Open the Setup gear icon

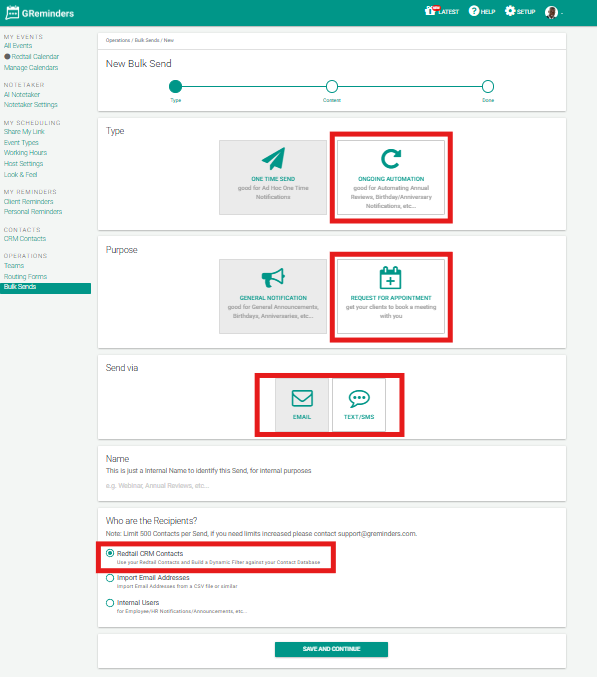[x=510, y=11]
